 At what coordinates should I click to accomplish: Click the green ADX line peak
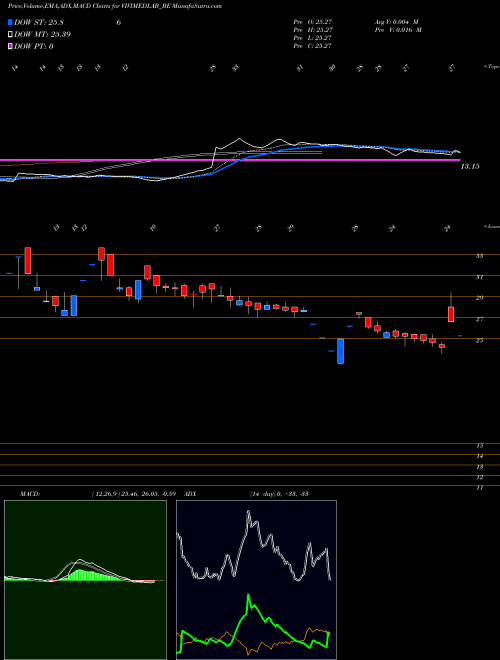248,596
